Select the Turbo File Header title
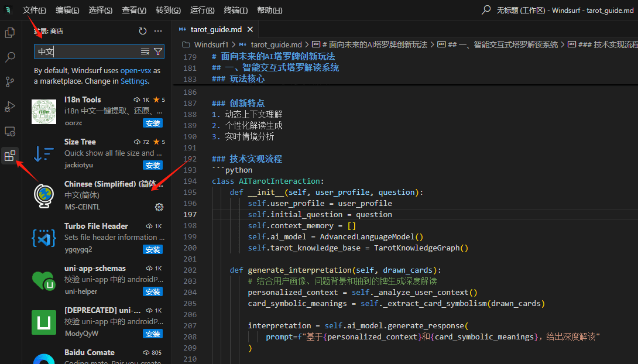This screenshot has width=638, height=364. (x=96, y=226)
